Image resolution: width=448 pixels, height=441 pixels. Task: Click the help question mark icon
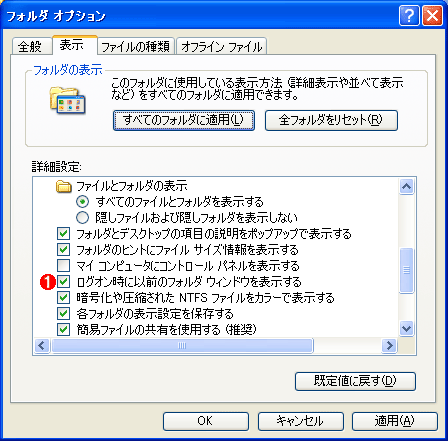click(x=409, y=15)
